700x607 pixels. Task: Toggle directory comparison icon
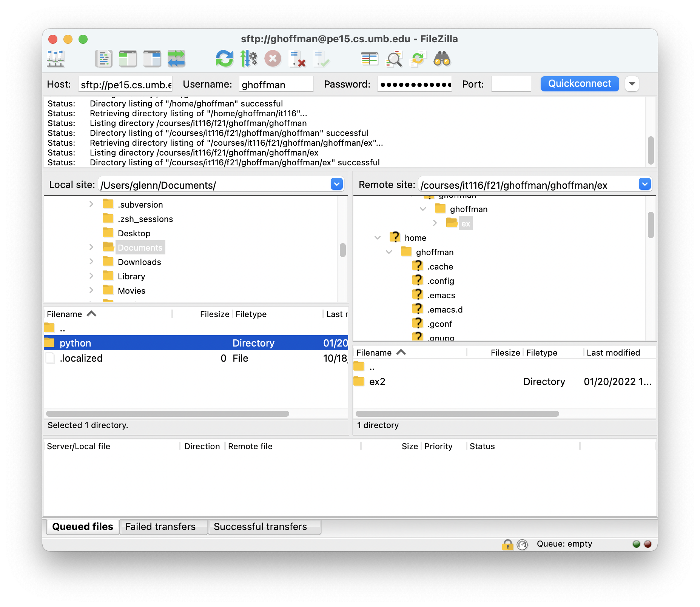click(x=394, y=59)
